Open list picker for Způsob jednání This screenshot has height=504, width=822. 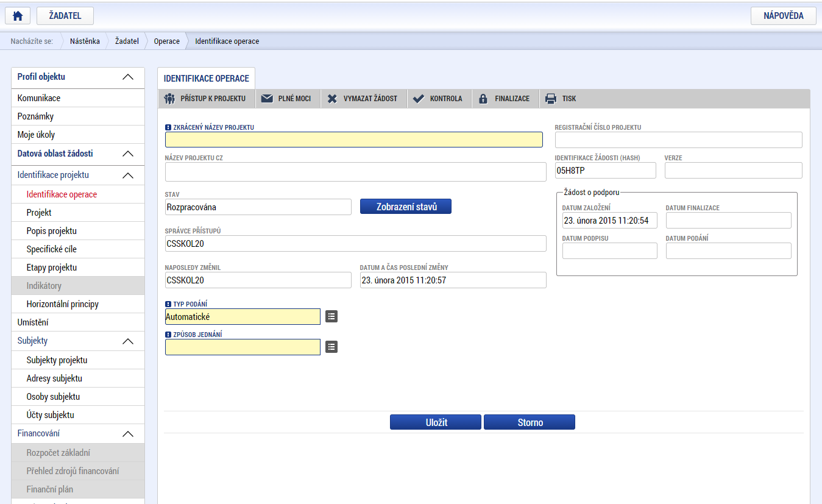[331, 347]
